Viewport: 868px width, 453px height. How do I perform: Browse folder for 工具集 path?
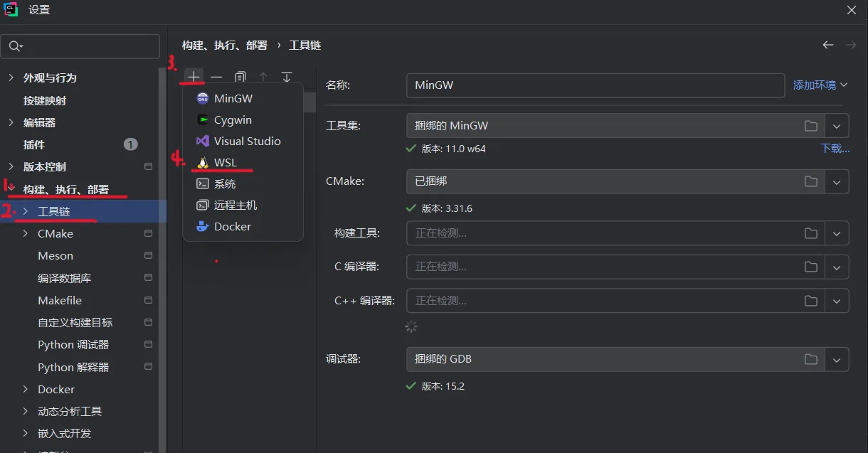point(811,126)
